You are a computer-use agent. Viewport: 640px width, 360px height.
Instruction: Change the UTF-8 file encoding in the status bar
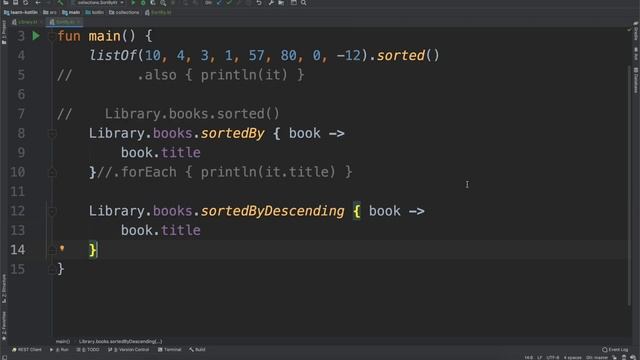pyautogui.click(x=553, y=358)
